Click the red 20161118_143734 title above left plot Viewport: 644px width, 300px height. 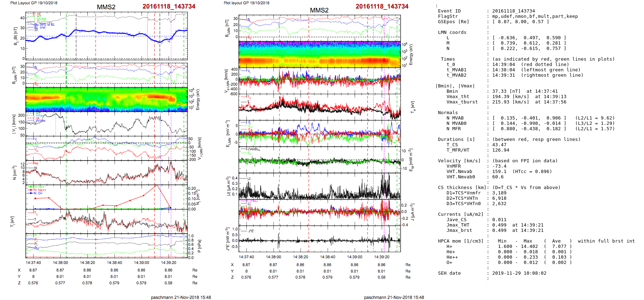click(x=169, y=6)
